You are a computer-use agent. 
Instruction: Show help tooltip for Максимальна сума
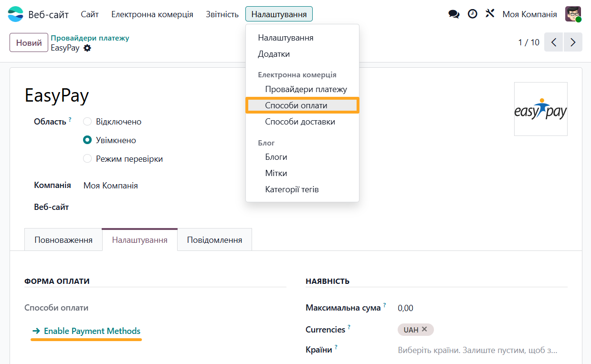[384, 305]
